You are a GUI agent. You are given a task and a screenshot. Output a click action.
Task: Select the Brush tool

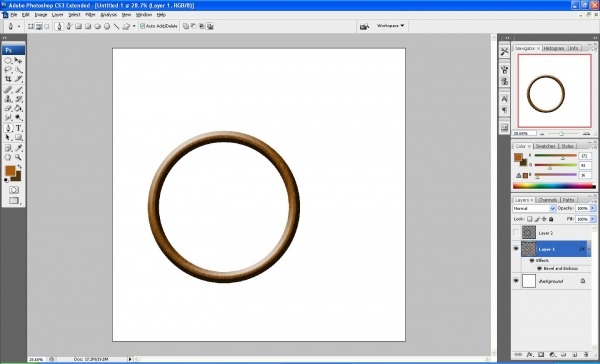tap(18, 90)
